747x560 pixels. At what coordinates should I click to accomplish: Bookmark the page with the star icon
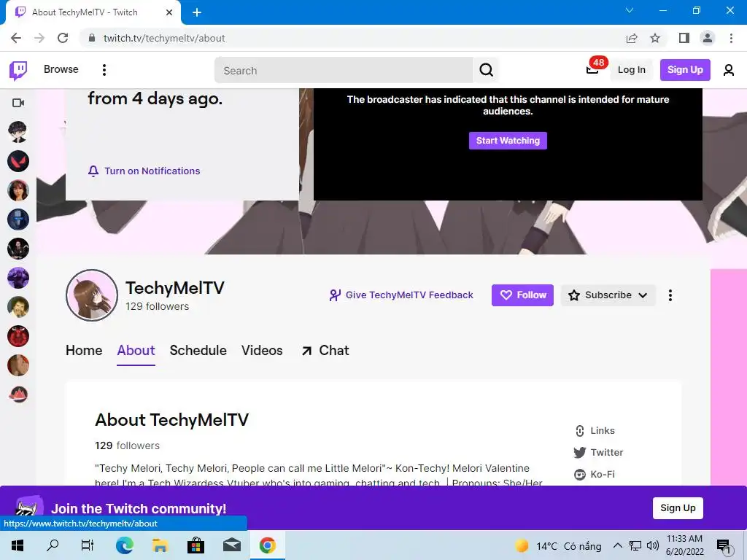coord(655,38)
